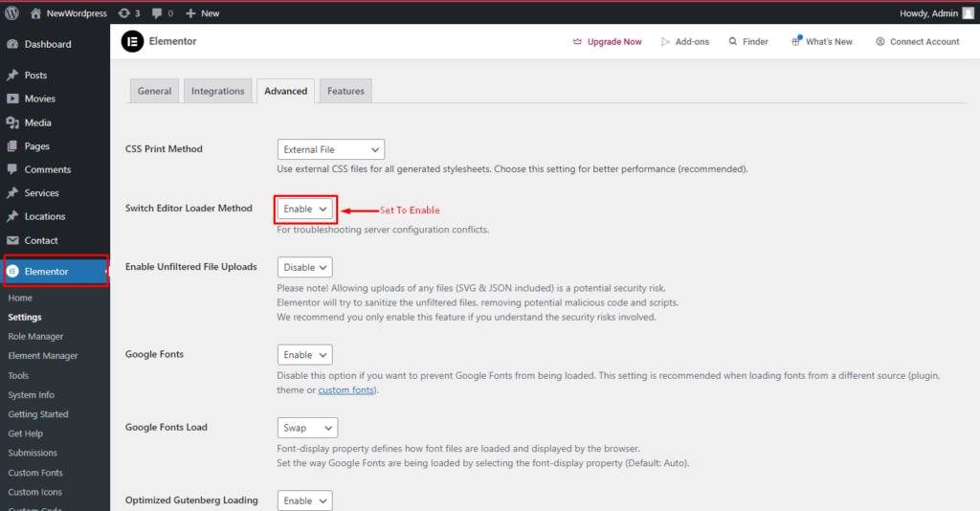Screen dimensions: 980x511
Task: Click the Locations pin icon
Action: 12,216
